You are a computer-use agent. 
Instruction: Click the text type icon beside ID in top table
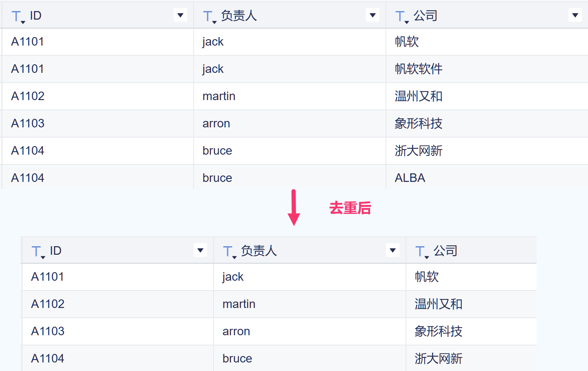(17, 17)
